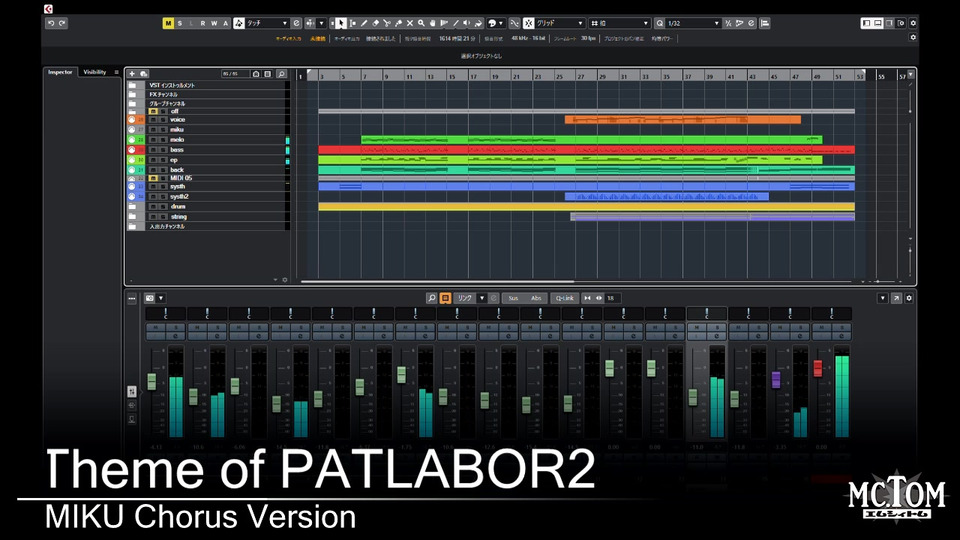Select the melo track in list

coord(177,140)
